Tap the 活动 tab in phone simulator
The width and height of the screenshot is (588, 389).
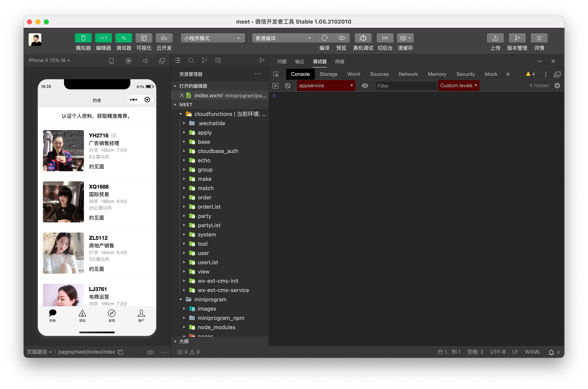click(82, 316)
